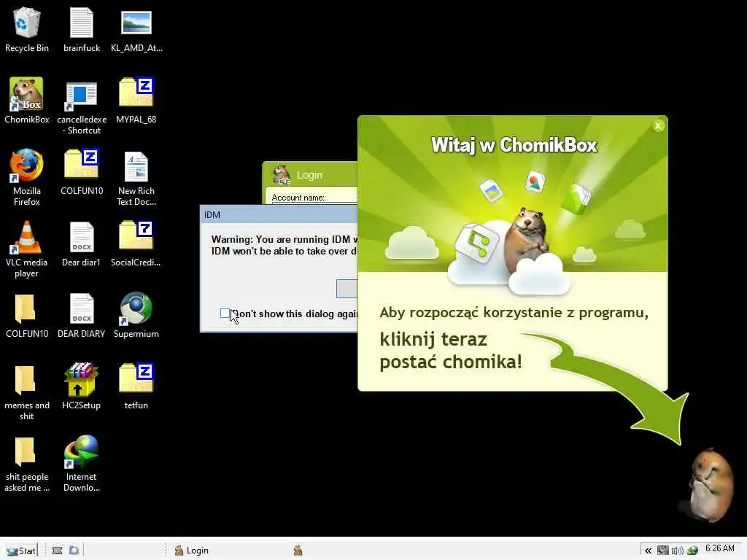Click the ChomikBox icon in Login window title
This screenshot has width=747, height=560.
point(282,175)
